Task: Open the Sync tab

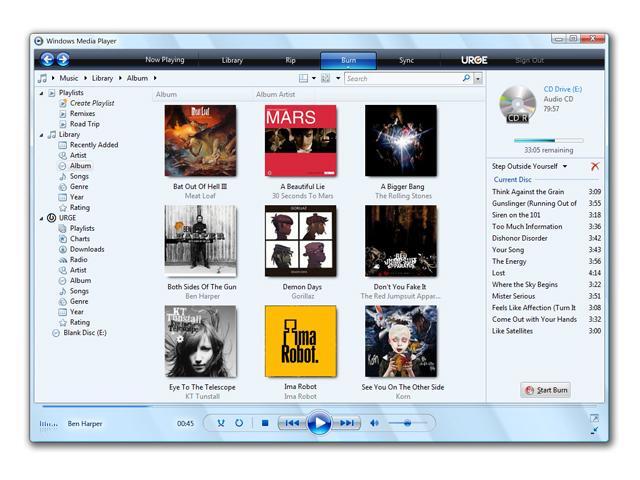Action: 406,60
